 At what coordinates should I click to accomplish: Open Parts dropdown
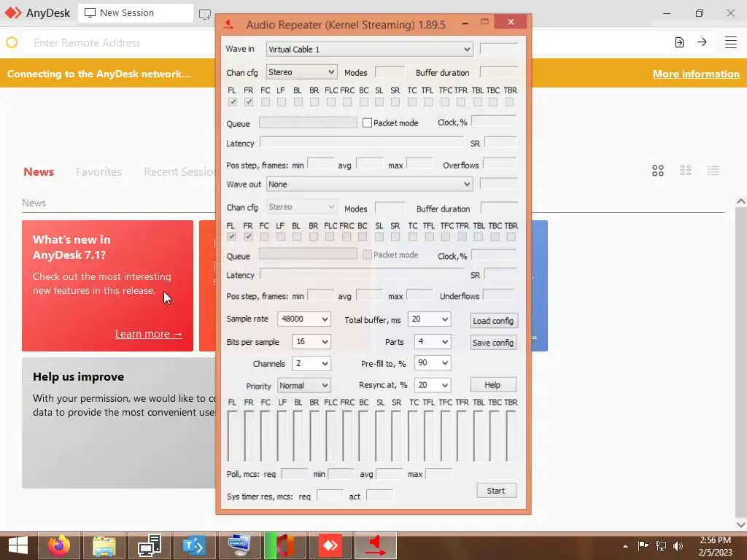pos(433,341)
